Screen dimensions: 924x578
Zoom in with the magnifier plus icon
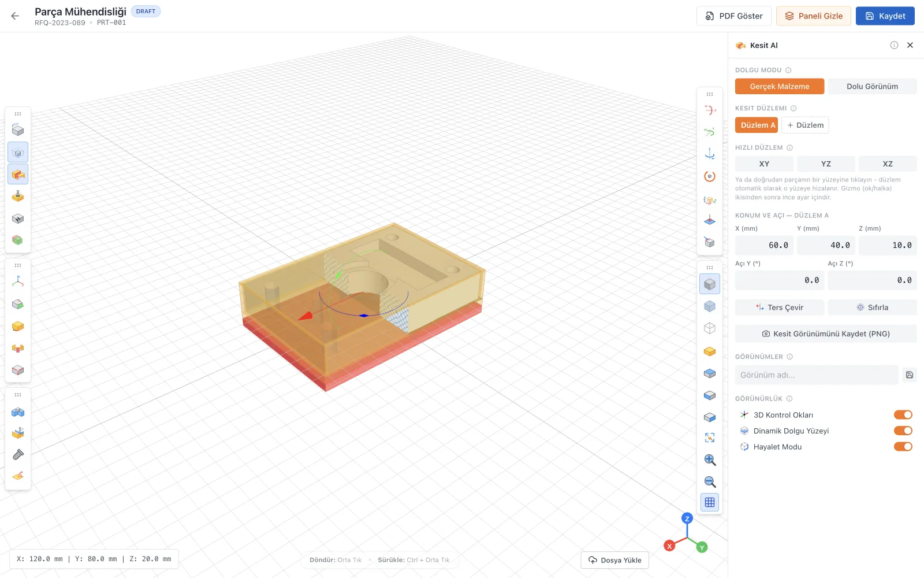710,460
